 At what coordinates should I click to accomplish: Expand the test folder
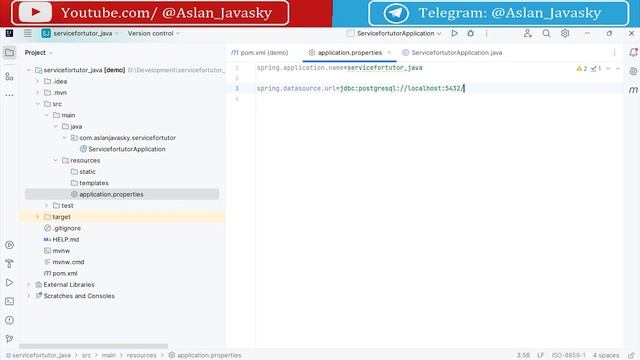tap(47, 206)
